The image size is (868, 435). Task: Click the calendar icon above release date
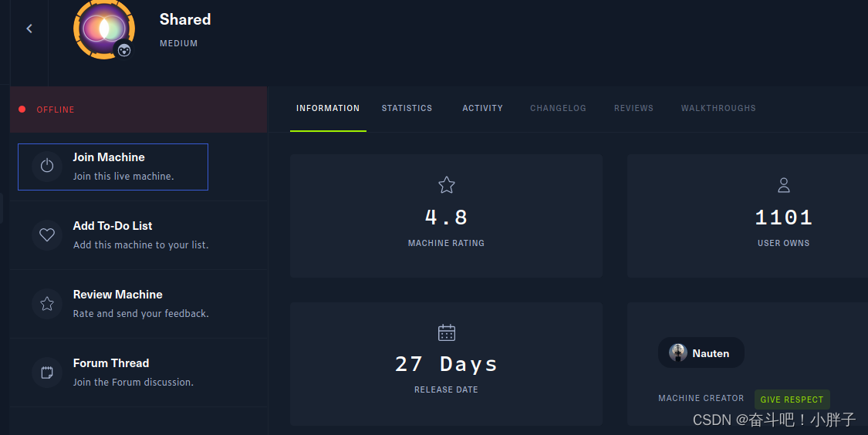click(x=446, y=332)
